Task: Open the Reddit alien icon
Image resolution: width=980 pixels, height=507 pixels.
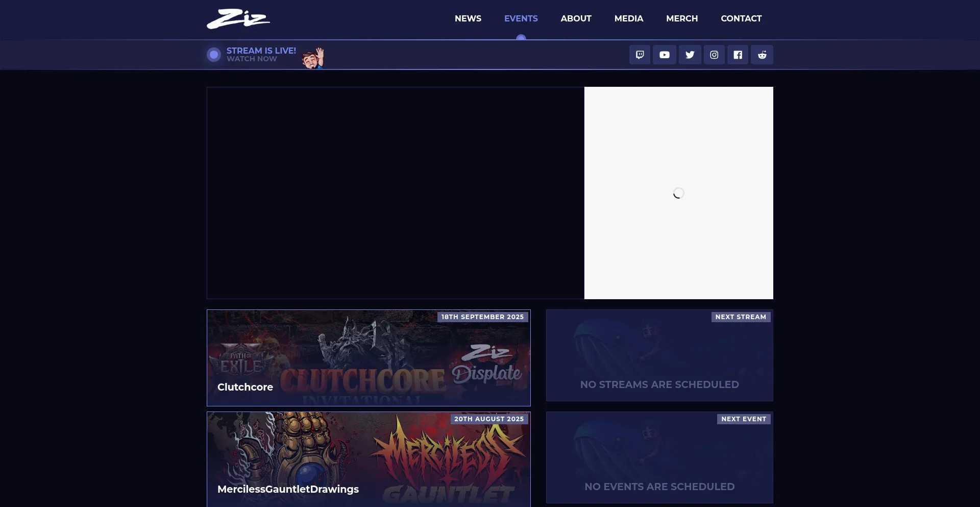Action: (762, 55)
